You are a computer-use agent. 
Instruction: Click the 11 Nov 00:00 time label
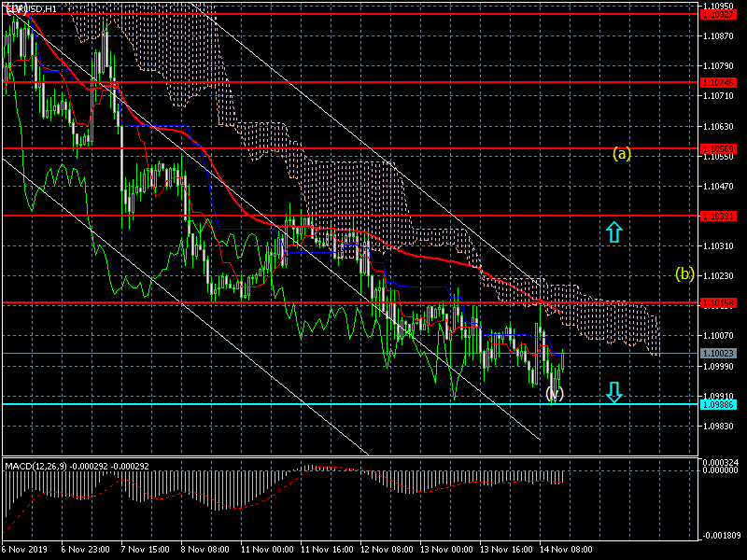pyautogui.click(x=266, y=552)
